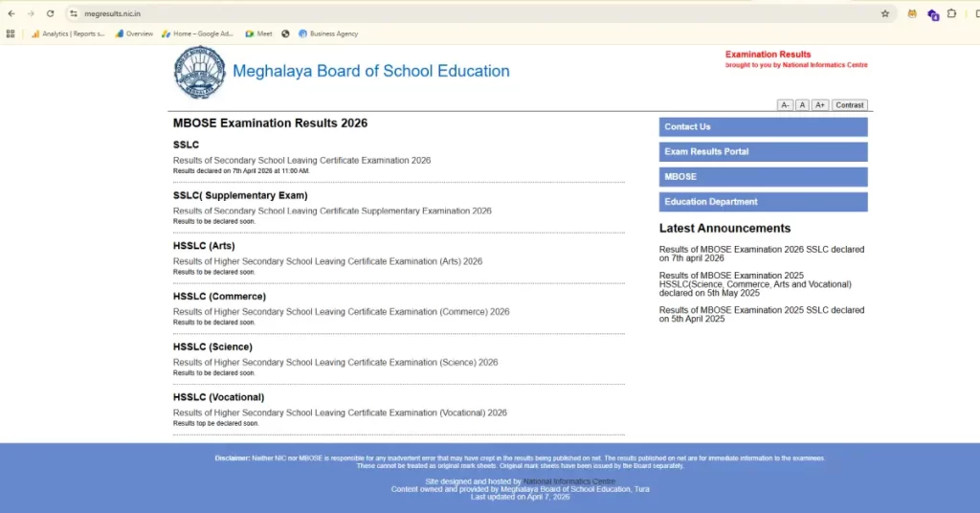980x513 pixels.
Task: Open the Exam Results Portal menu item
Action: (x=763, y=152)
